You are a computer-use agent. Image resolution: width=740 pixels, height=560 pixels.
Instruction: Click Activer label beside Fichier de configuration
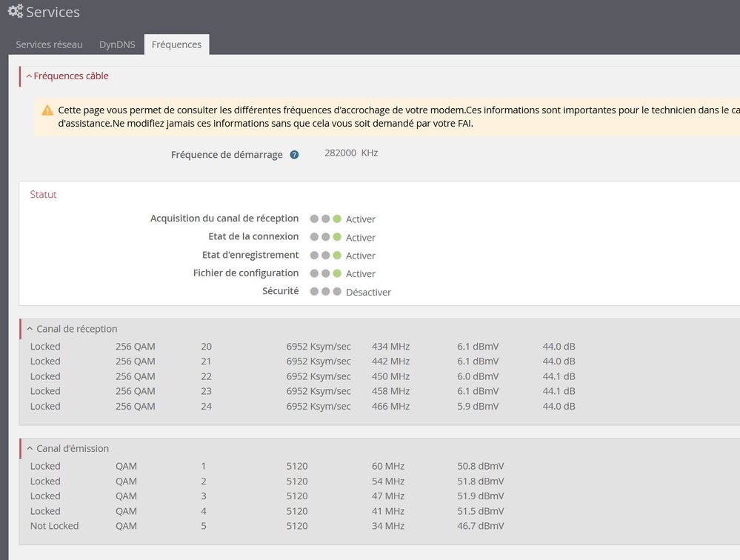[x=361, y=274]
